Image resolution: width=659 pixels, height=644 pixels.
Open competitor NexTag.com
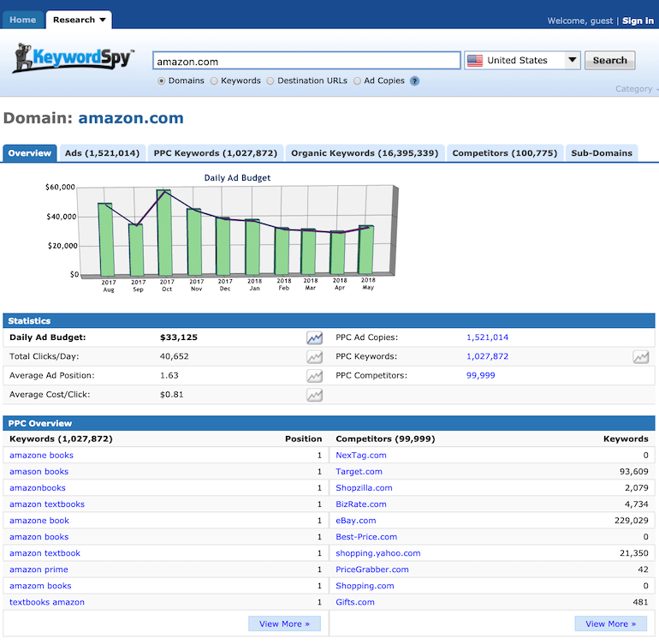pyautogui.click(x=361, y=455)
